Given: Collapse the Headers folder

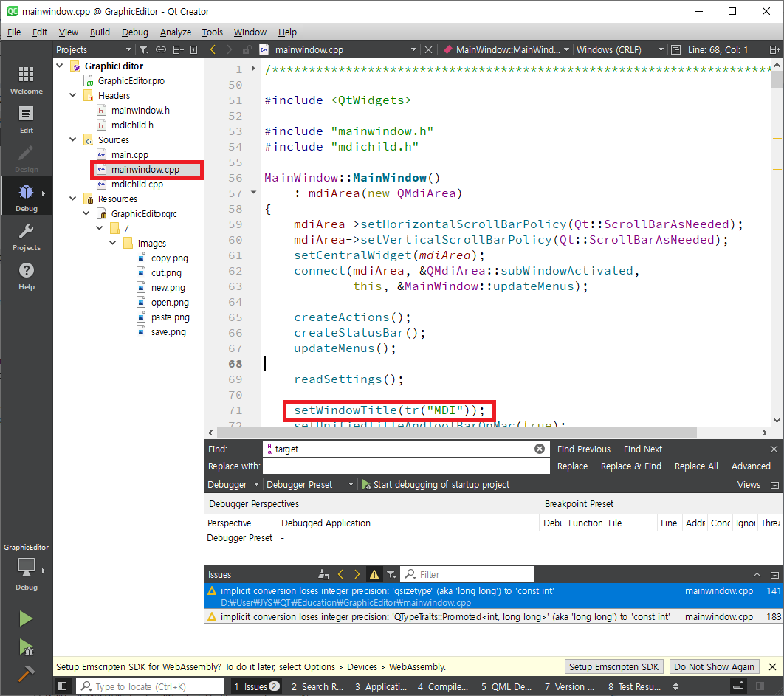Looking at the screenshot, I should 73,95.
